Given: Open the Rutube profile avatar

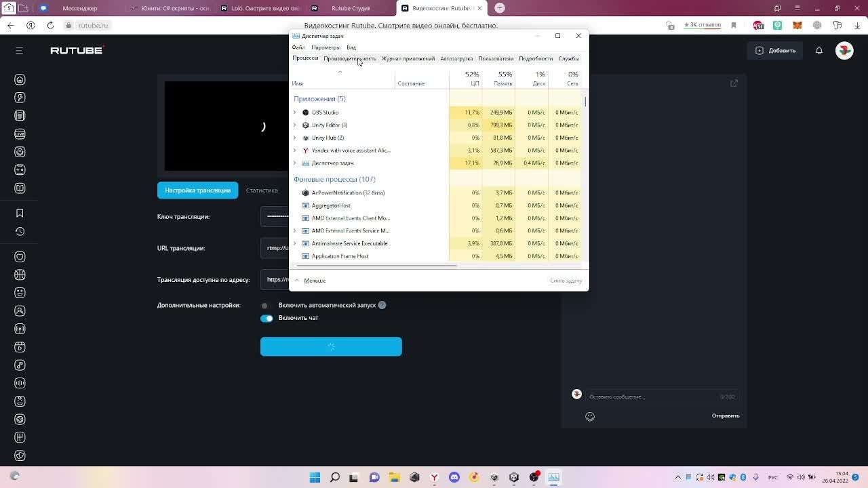Looking at the screenshot, I should 844,50.
